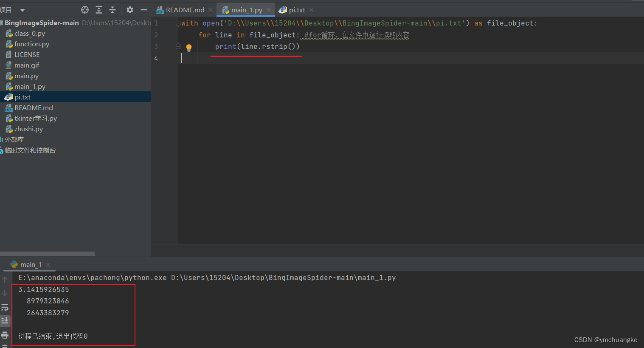Click the 进程已结束 exit message
Image resolution: width=644 pixels, height=348 pixels.
click(x=53, y=336)
